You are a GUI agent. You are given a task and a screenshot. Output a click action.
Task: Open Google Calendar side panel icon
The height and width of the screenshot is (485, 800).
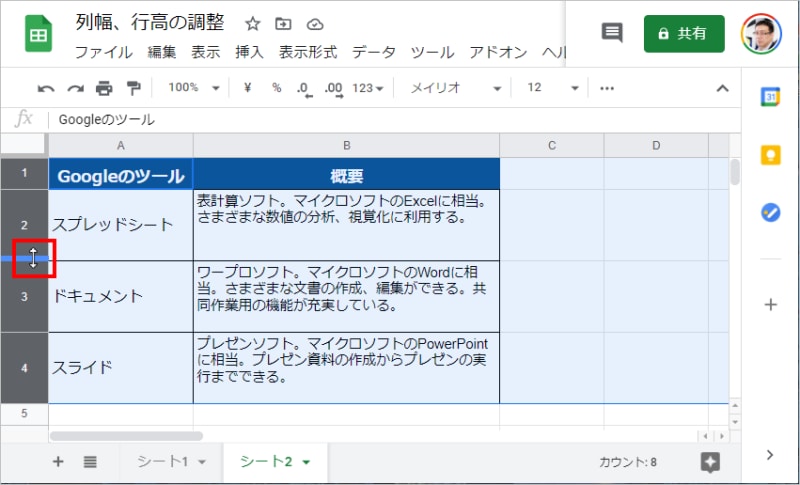[x=770, y=96]
